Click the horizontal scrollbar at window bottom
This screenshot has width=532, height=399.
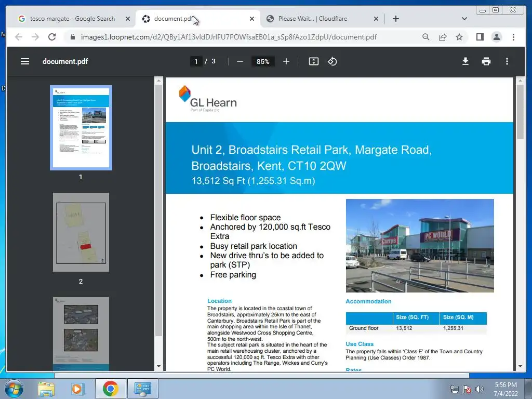coord(262,375)
